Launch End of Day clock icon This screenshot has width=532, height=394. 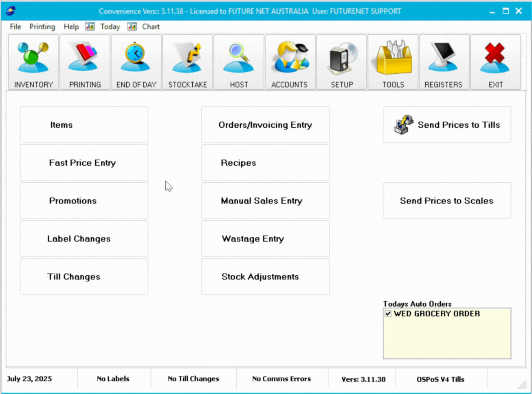point(136,62)
